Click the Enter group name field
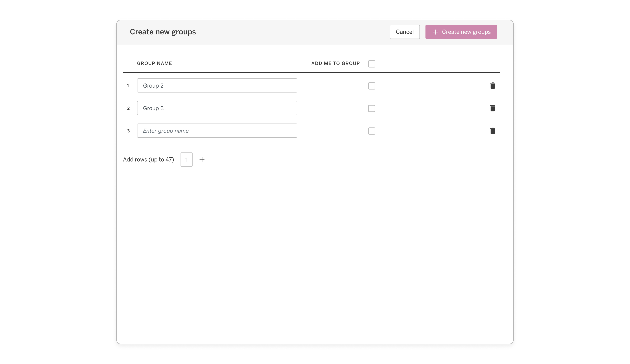Screen dimensions: 630x364 coord(217,130)
